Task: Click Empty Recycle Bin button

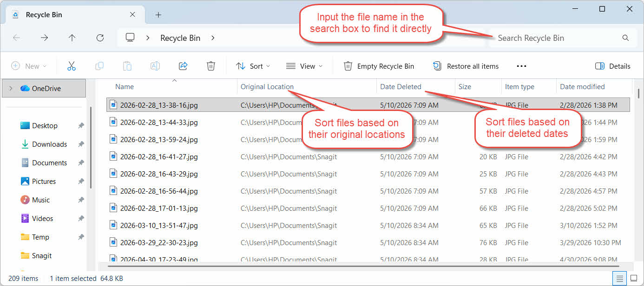Action: (x=379, y=66)
